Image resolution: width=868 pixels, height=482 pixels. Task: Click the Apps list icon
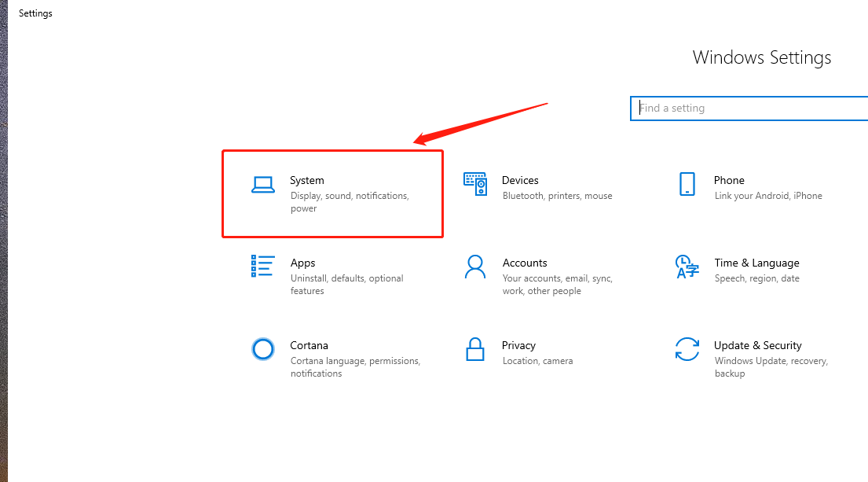[x=262, y=267]
